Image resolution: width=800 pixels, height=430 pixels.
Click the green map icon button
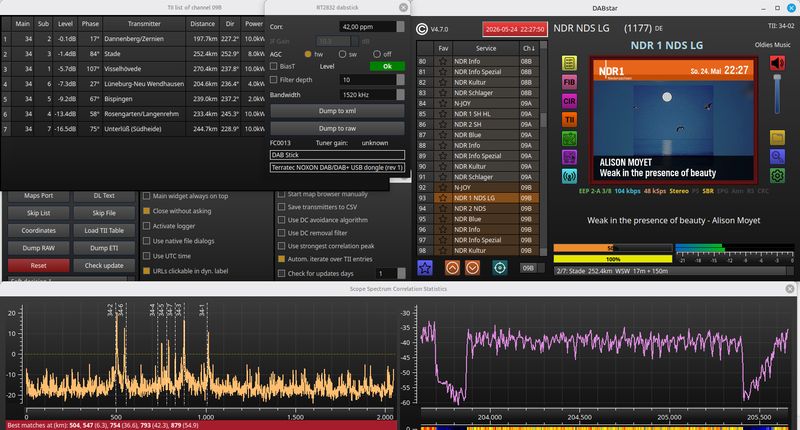click(x=569, y=138)
